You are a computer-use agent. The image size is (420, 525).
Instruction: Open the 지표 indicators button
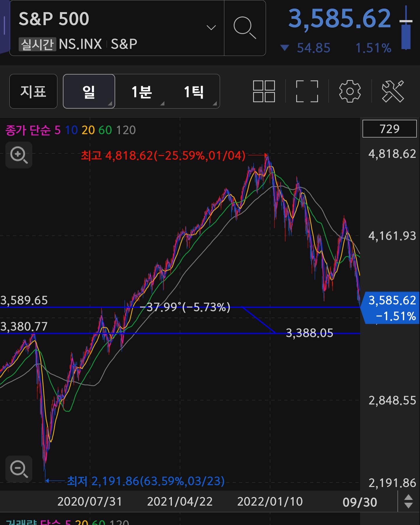pos(33,91)
